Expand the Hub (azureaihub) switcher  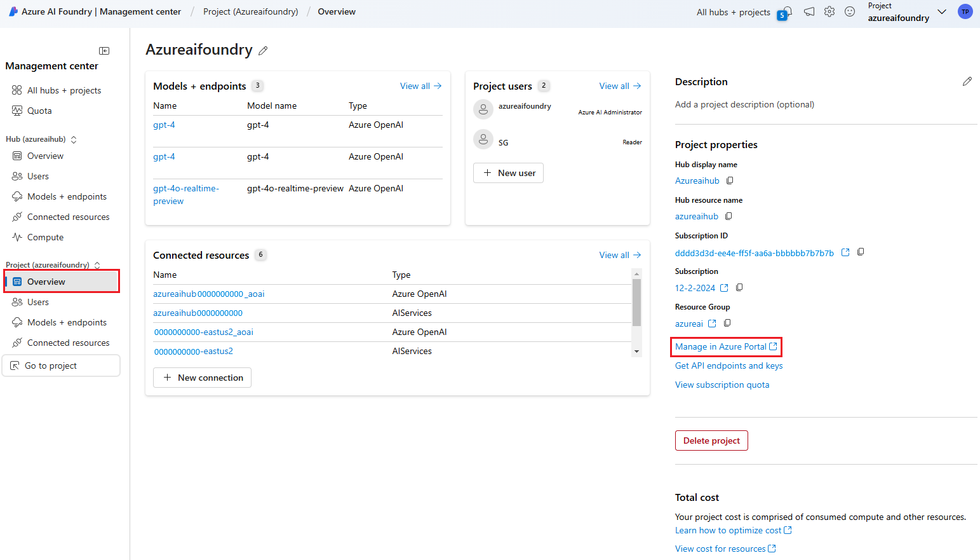[74, 139]
